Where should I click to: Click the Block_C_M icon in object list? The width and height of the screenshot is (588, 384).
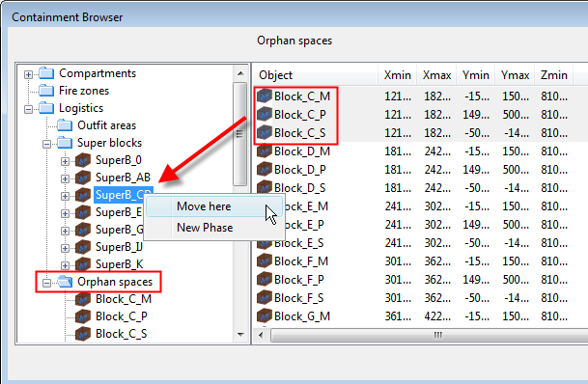265,96
